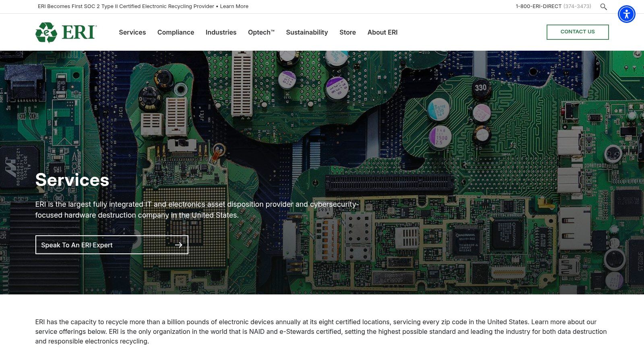Click the paragraph about eight certified locations

click(321, 331)
